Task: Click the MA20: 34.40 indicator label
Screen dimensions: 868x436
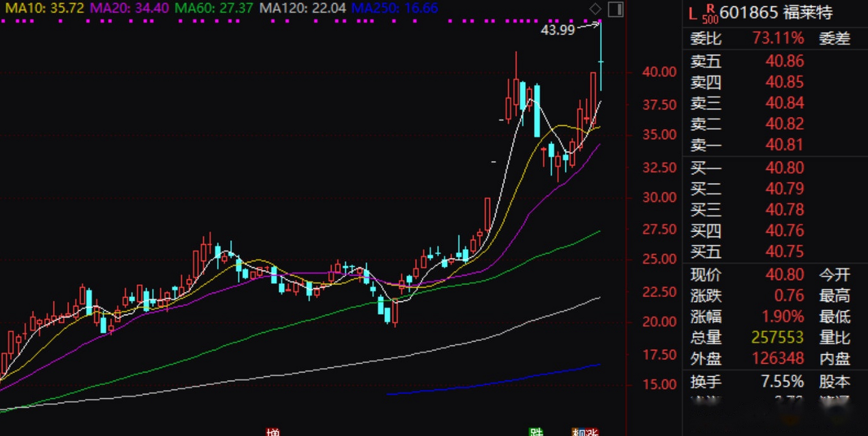Action: [x=129, y=8]
